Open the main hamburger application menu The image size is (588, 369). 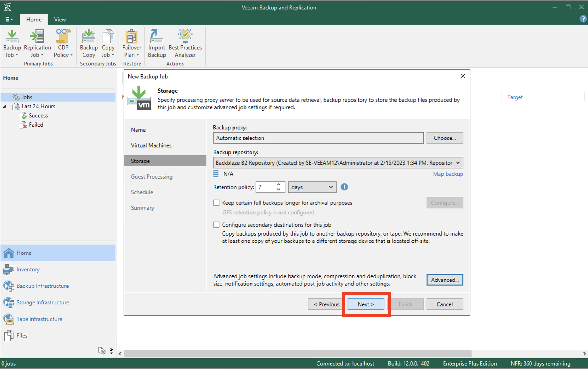pyautogui.click(x=9, y=19)
